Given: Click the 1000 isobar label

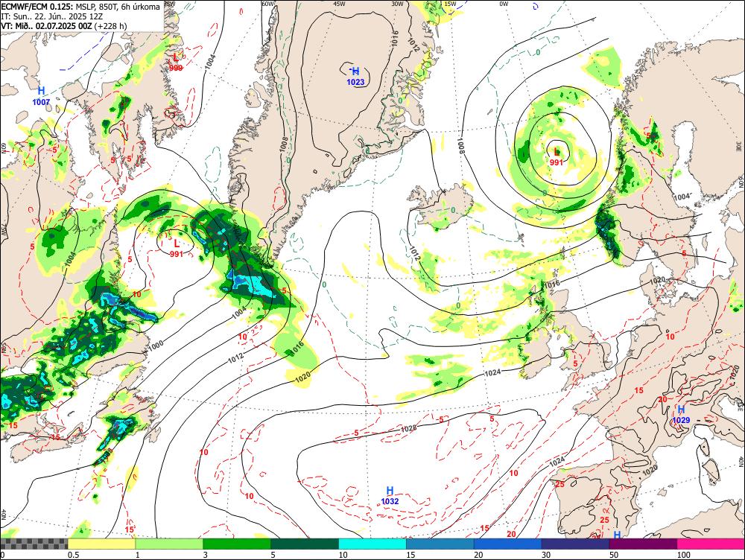Looking at the screenshot, I should point(156,346).
